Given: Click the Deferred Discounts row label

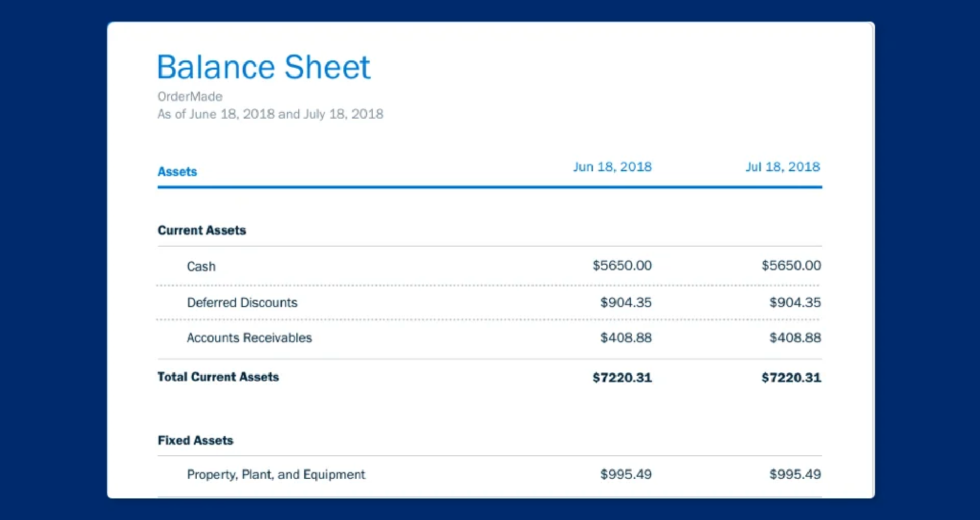Looking at the screenshot, I should [x=242, y=302].
